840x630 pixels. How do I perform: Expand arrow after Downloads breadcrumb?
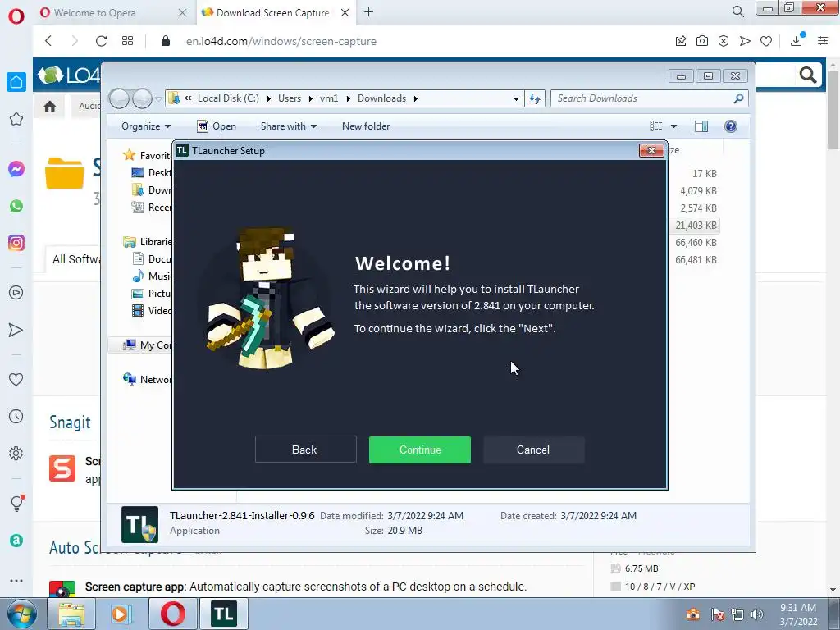pos(416,98)
